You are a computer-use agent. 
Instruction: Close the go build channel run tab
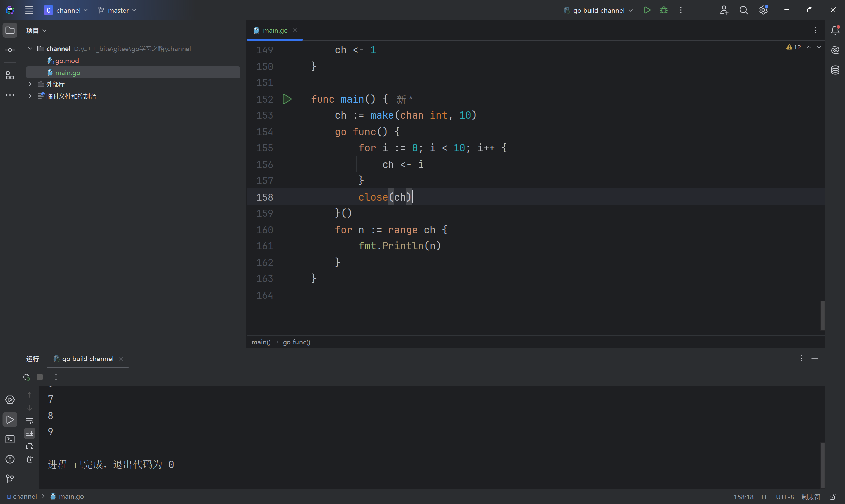121,359
